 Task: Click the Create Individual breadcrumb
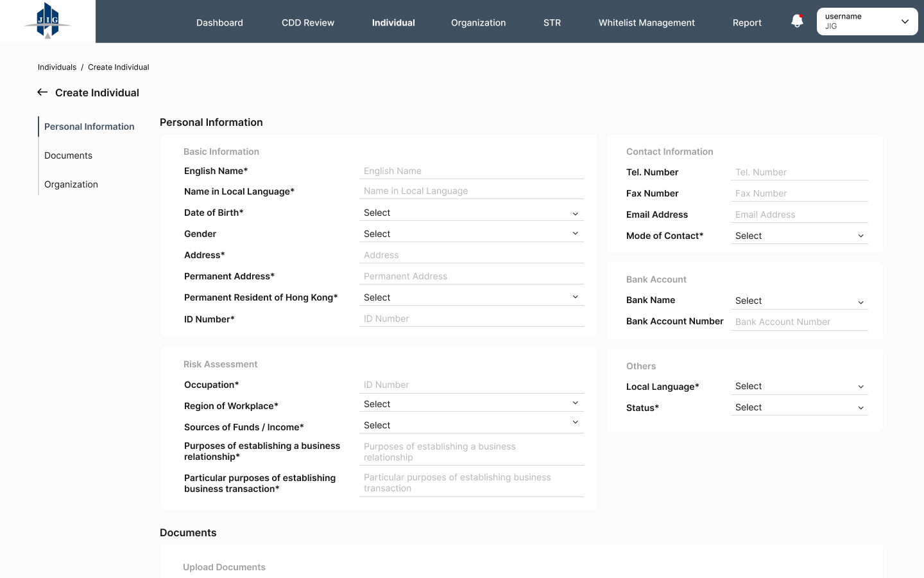(x=119, y=67)
